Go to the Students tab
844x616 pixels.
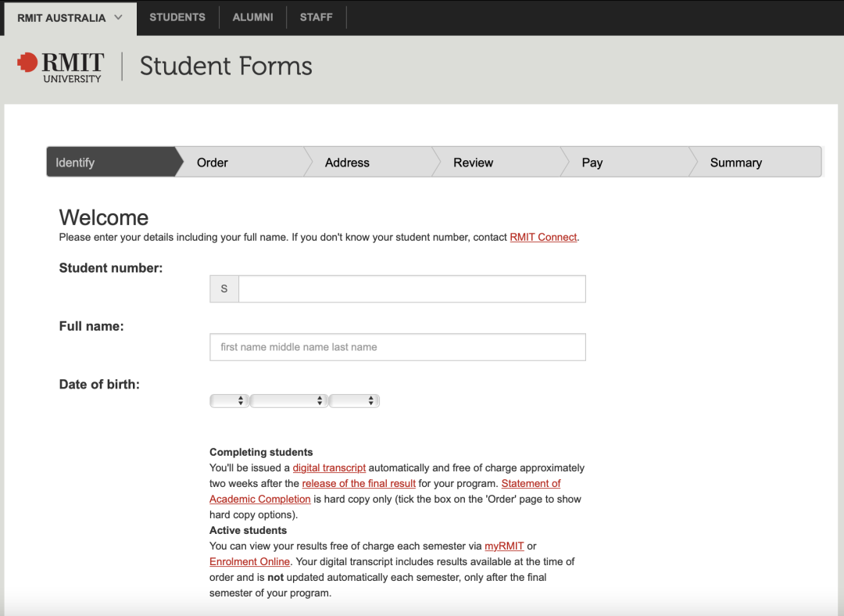(x=177, y=17)
